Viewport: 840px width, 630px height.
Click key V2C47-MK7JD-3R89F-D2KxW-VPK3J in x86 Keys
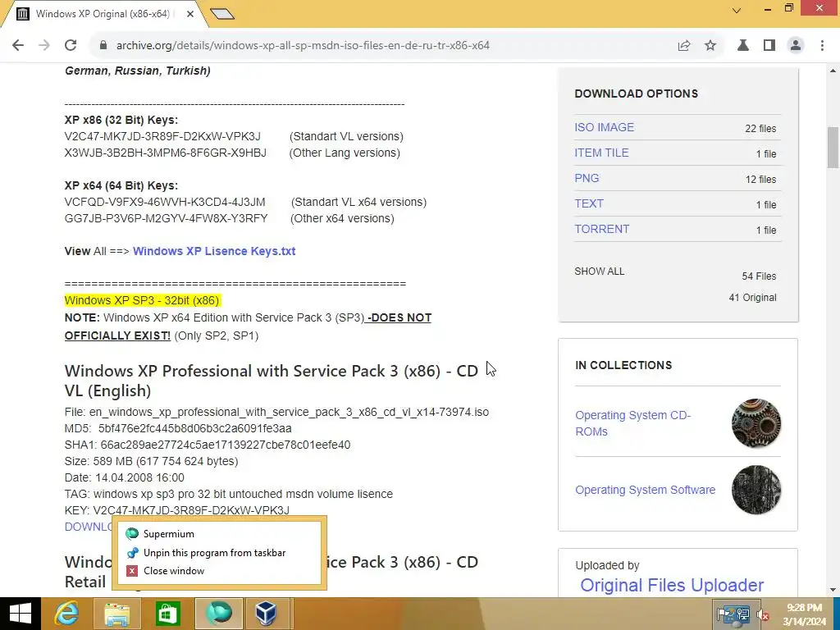(162, 137)
